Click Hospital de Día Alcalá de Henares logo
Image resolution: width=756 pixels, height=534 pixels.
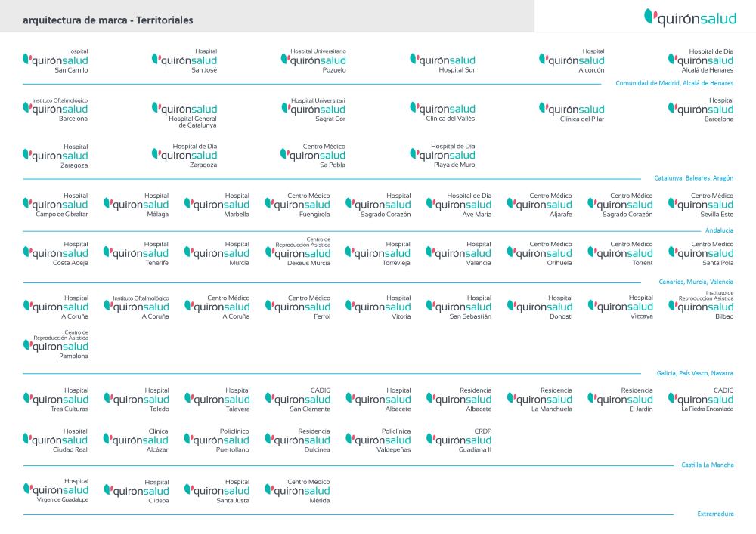click(701, 60)
